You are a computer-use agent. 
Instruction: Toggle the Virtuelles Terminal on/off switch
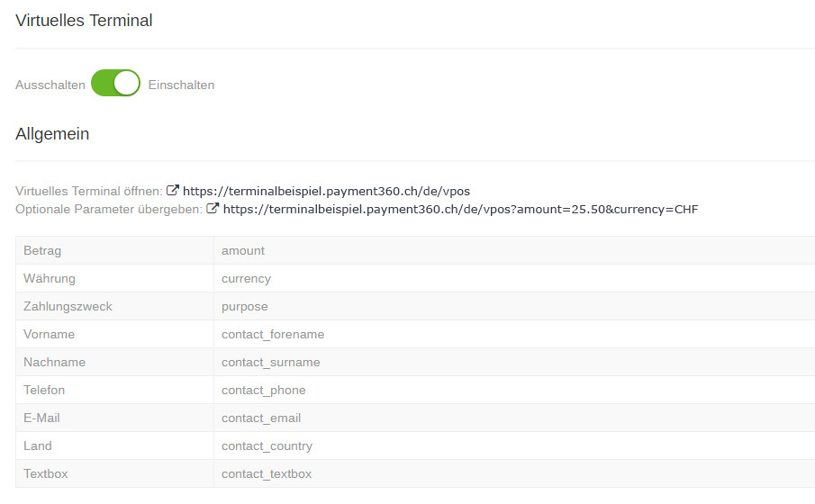pos(116,84)
